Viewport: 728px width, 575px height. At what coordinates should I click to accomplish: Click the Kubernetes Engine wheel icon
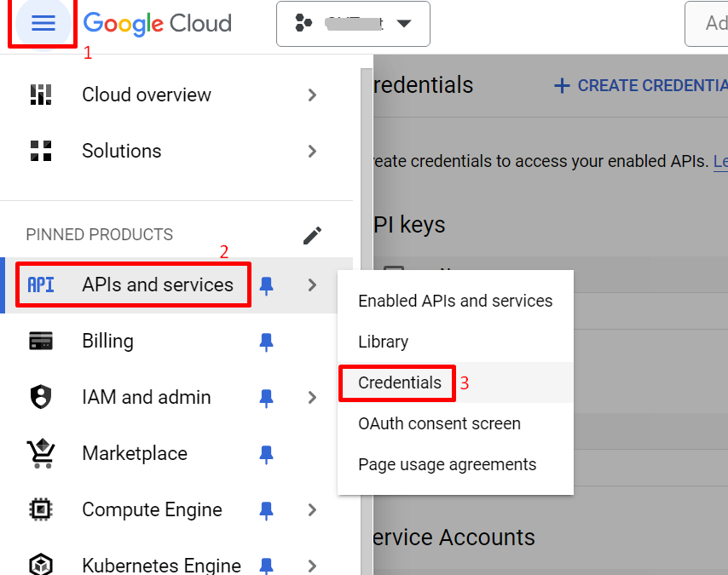pos(39,564)
